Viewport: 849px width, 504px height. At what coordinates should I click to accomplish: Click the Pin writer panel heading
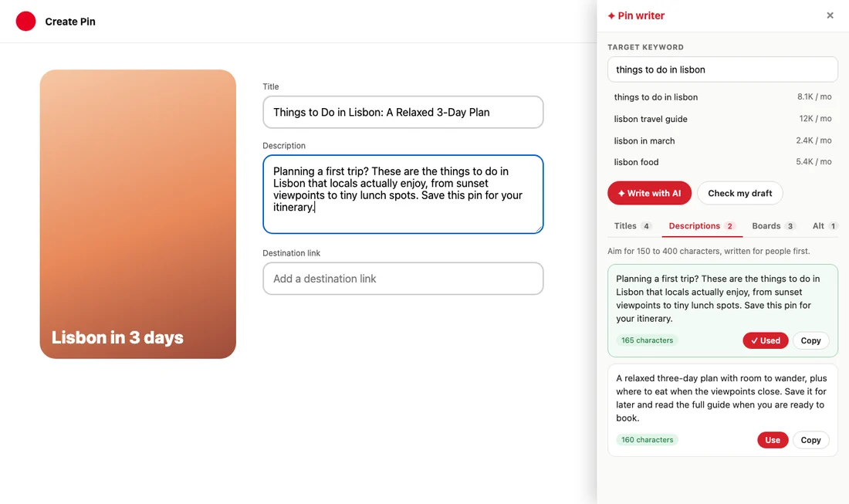636,15
